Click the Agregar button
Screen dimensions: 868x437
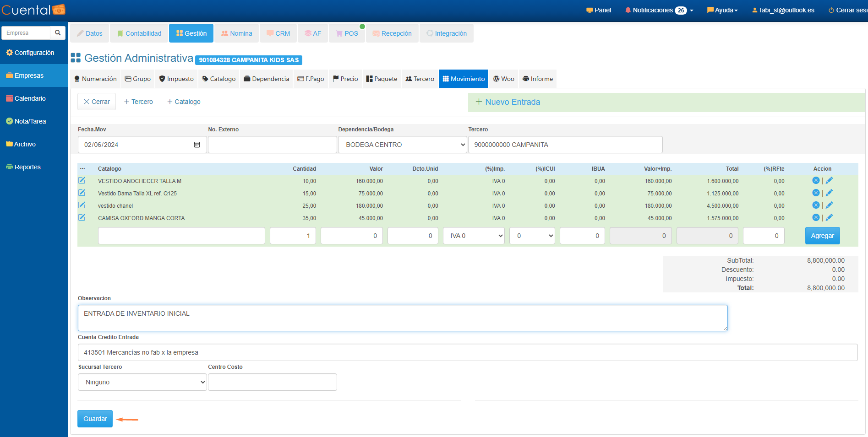(x=822, y=236)
